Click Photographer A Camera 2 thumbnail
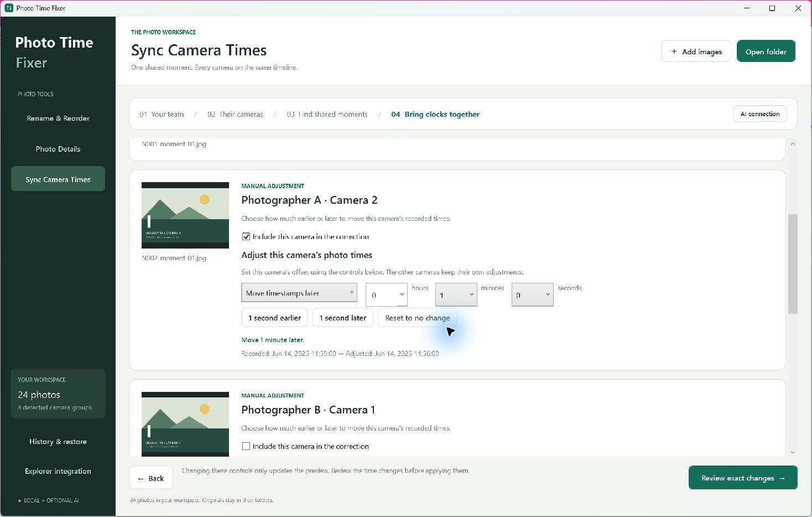 coord(185,215)
